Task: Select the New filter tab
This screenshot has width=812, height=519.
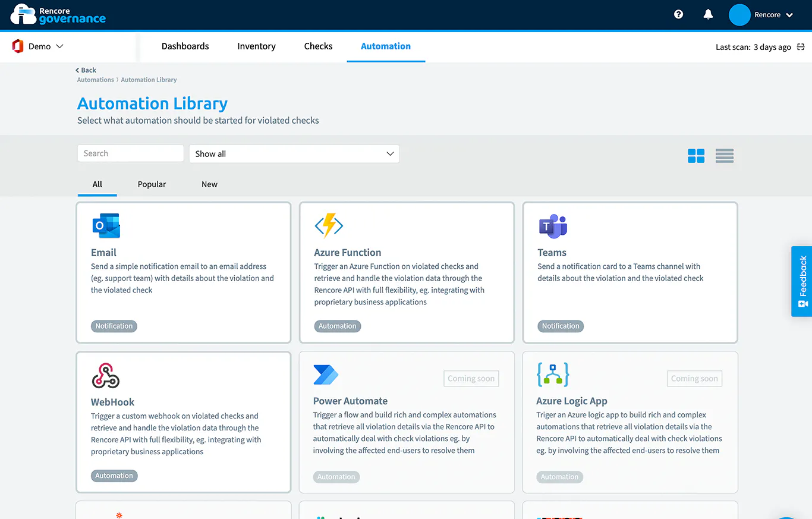Action: pyautogui.click(x=209, y=184)
